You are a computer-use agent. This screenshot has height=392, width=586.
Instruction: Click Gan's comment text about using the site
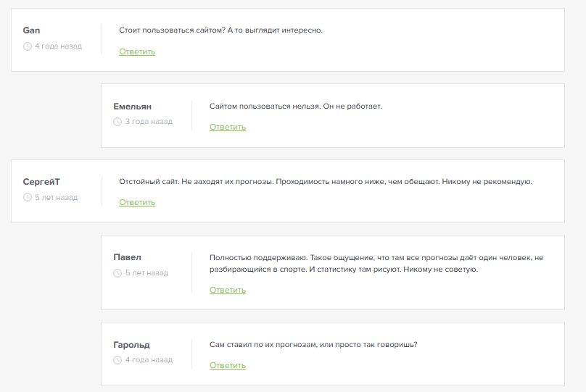(x=220, y=30)
